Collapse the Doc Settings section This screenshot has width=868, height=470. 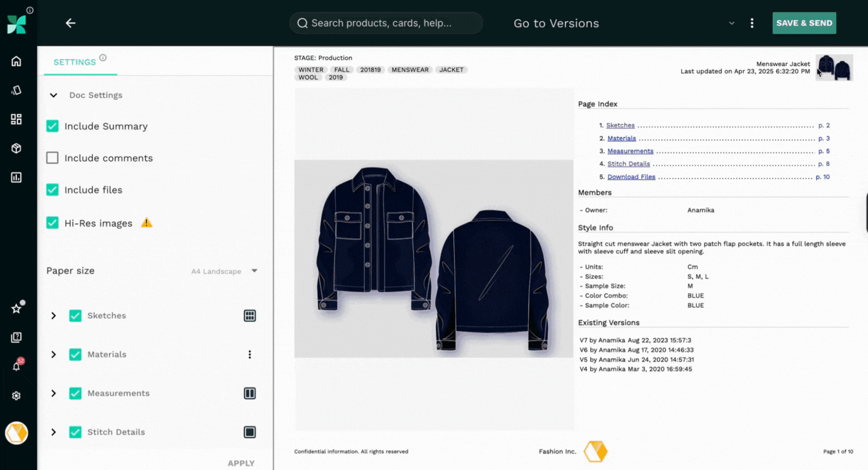point(53,95)
